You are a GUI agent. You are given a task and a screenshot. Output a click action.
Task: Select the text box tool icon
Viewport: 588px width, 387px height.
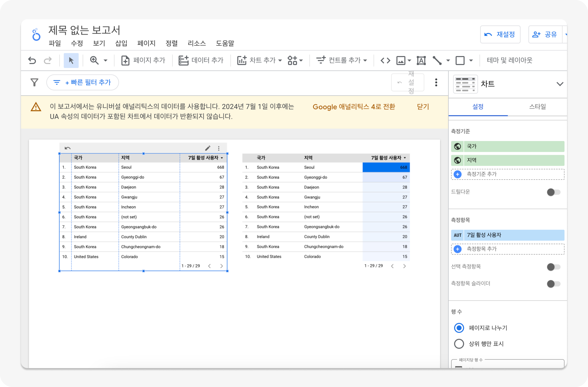point(421,60)
